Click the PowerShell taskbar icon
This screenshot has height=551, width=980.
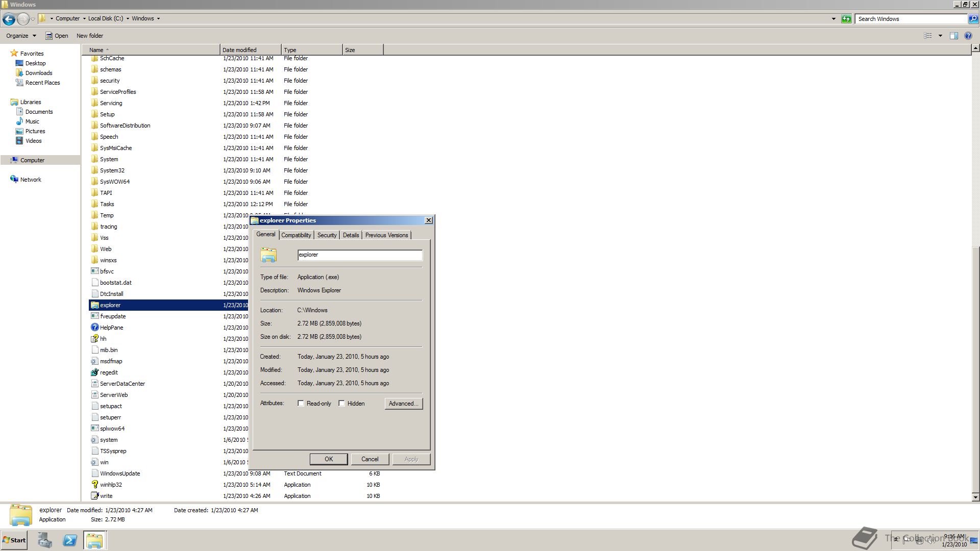[x=70, y=540]
